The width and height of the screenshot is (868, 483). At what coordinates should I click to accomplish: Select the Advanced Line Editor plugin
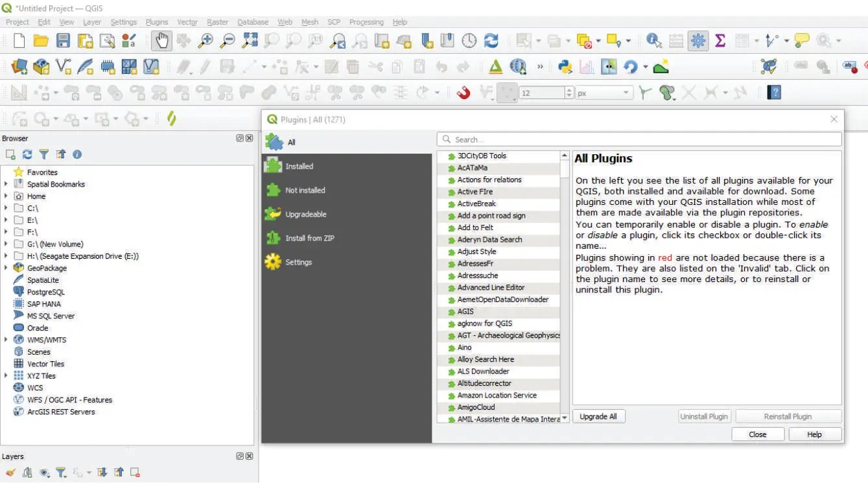click(499, 287)
